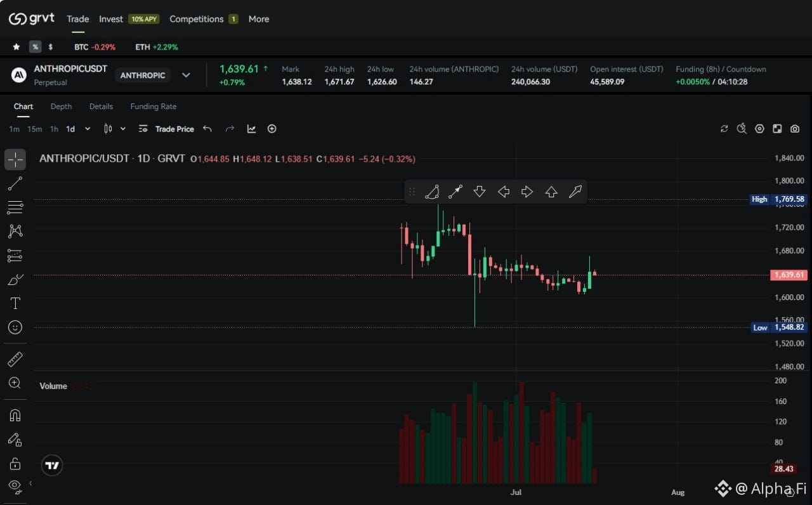Select the arrow up tool
The height and width of the screenshot is (505, 812).
551,192
